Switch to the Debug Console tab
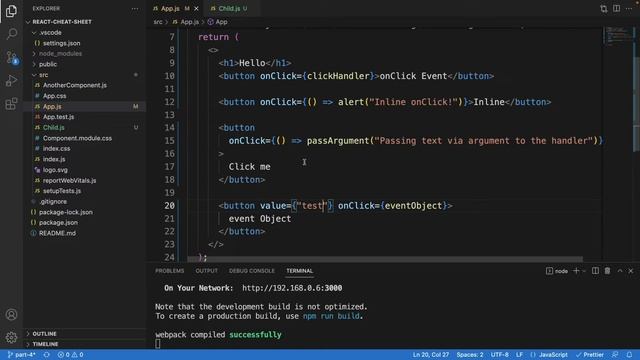640x360 pixels. click(252, 271)
